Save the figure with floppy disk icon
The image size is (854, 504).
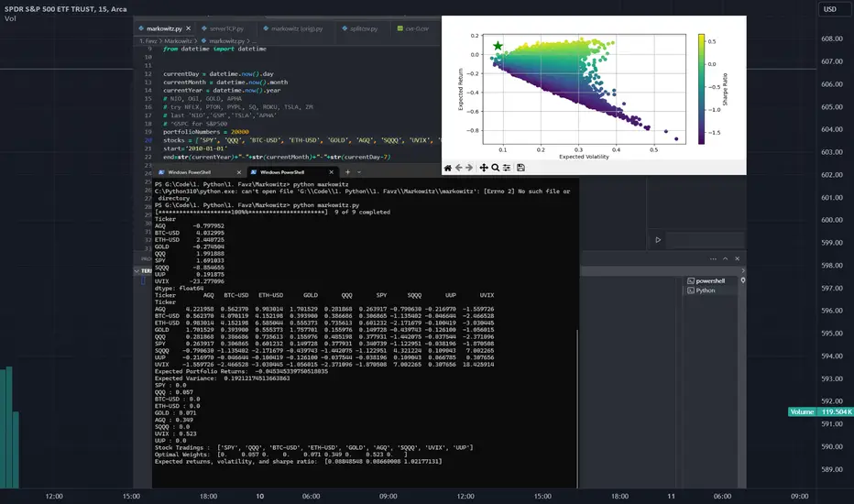tap(520, 168)
